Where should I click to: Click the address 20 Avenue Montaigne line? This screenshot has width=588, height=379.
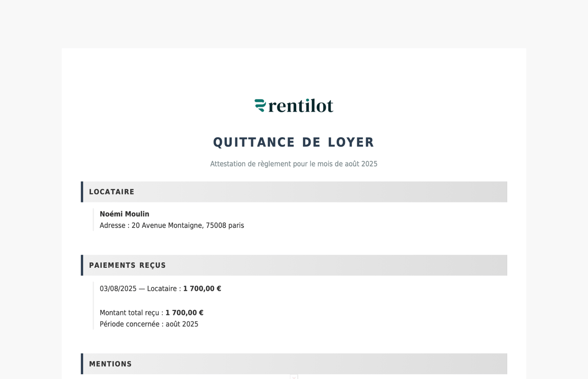pyautogui.click(x=172, y=225)
